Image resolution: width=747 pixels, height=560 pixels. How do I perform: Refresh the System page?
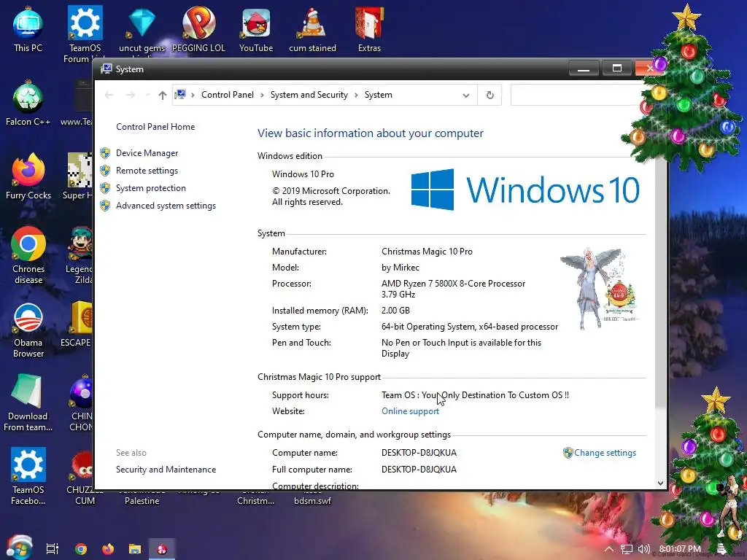pyautogui.click(x=489, y=96)
